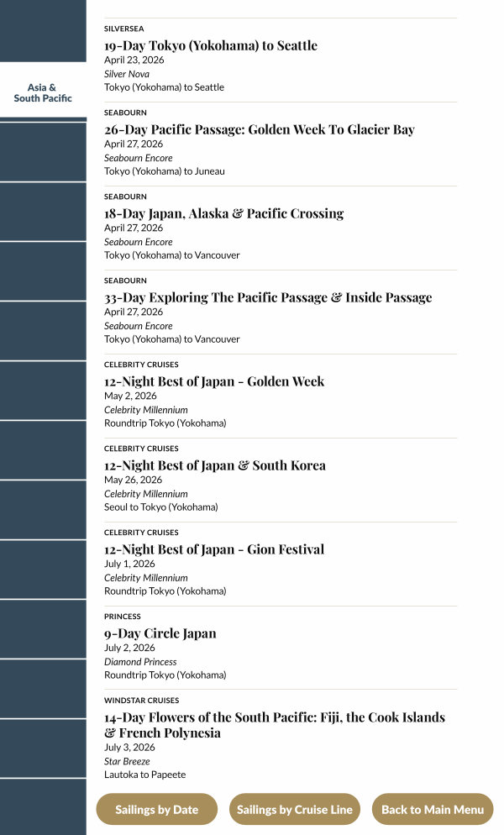
Task: Open the 9-Day Circle Japan cruise
Action: [x=160, y=633]
